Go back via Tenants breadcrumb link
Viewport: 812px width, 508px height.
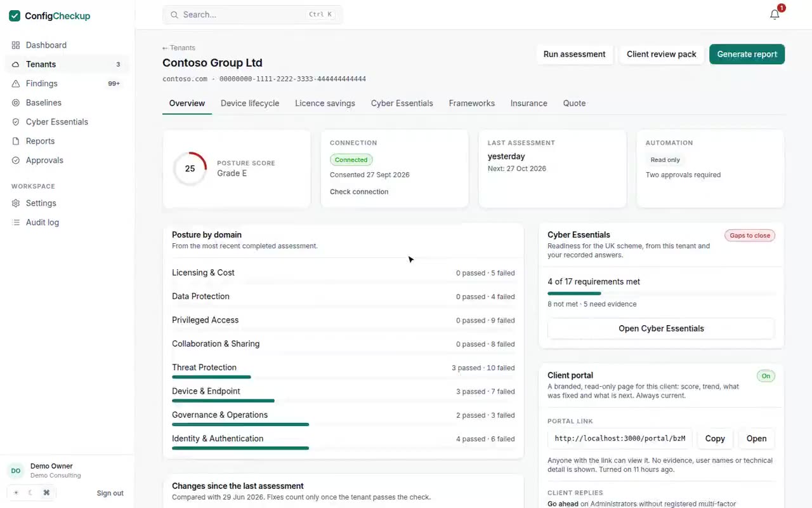point(179,48)
